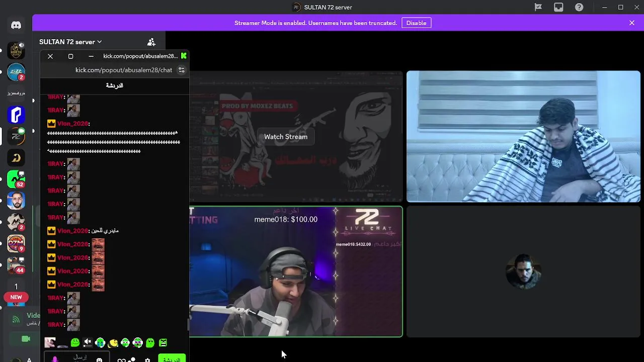Open the SULTAN 72 server icon in sidebar
644x362 pixels.
tap(16, 136)
